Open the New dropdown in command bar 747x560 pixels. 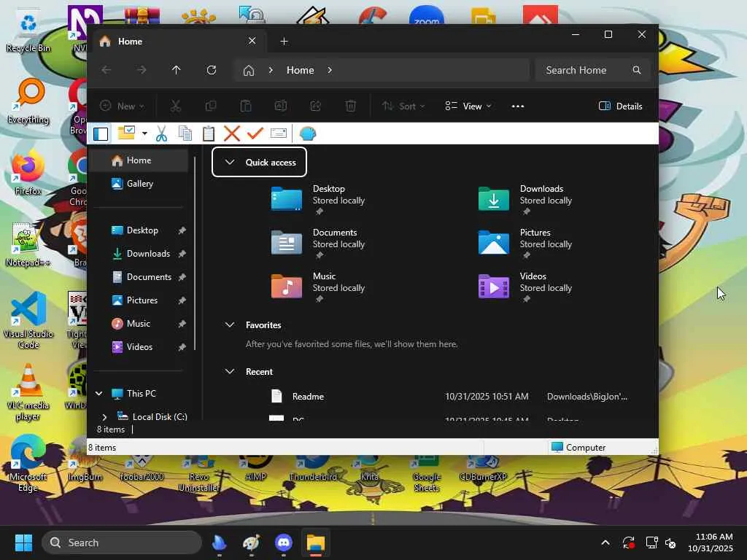122,106
